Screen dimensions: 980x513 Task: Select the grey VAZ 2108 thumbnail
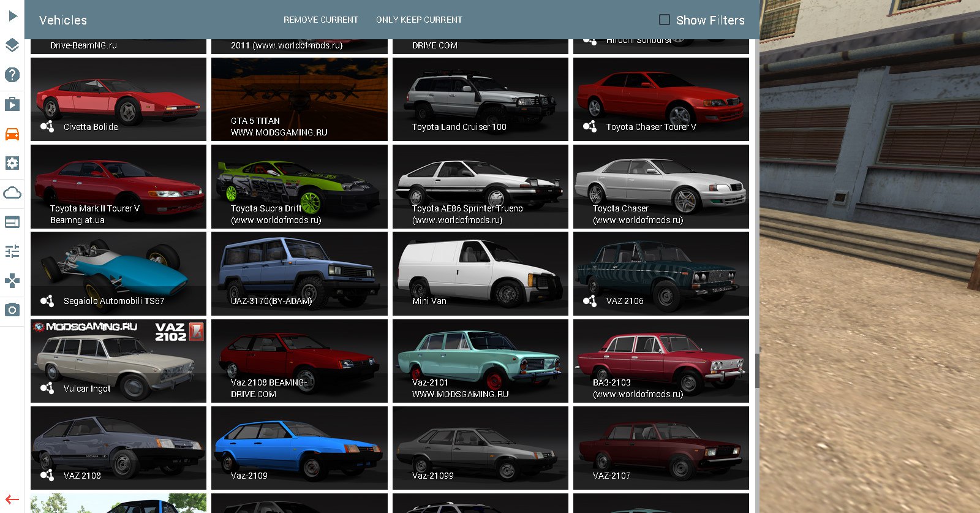pos(118,448)
